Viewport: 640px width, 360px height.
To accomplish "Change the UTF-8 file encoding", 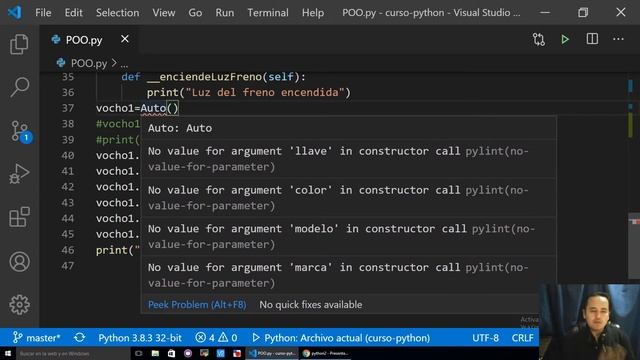I will tap(485, 338).
